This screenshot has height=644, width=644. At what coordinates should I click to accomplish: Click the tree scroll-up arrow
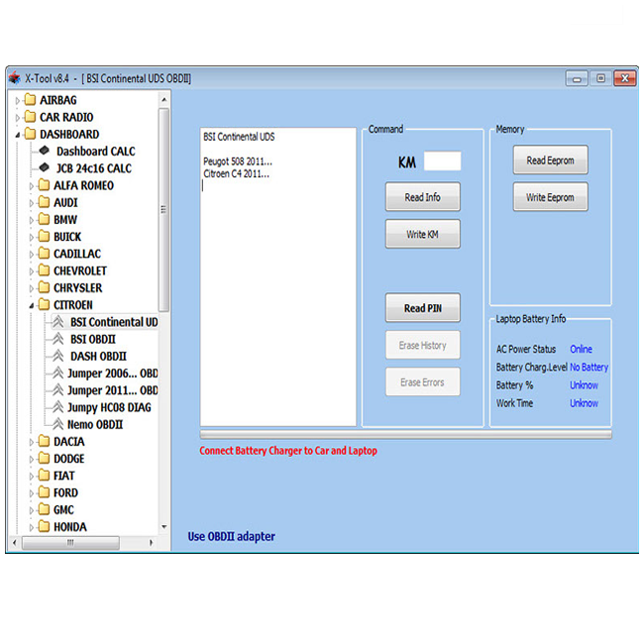pyautogui.click(x=164, y=99)
